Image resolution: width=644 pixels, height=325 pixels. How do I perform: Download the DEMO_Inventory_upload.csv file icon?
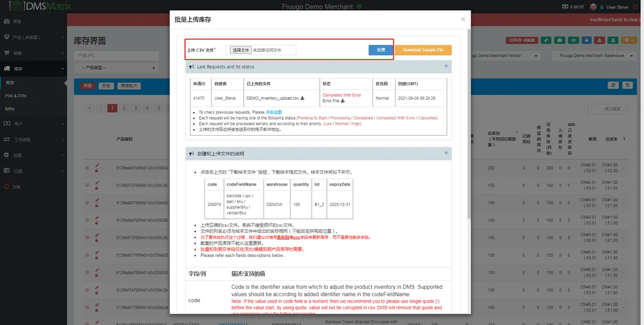pos(302,98)
